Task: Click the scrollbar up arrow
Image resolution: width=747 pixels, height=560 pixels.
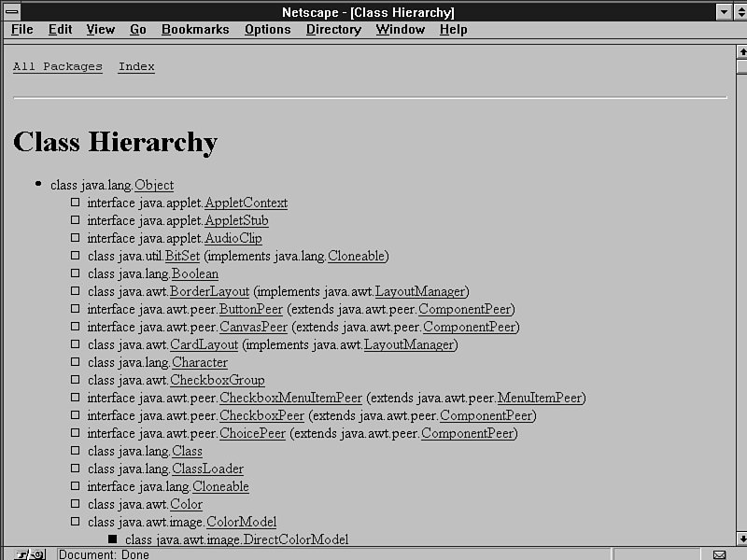Action: click(741, 51)
